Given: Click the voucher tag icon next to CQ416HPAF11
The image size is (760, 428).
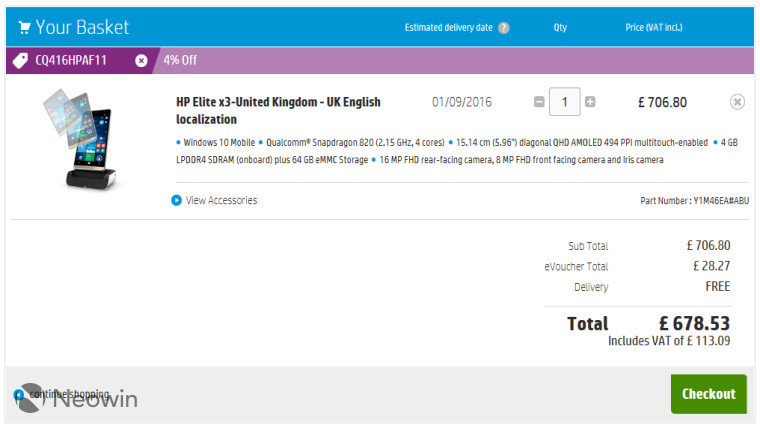Looking at the screenshot, I should pyautogui.click(x=20, y=61).
